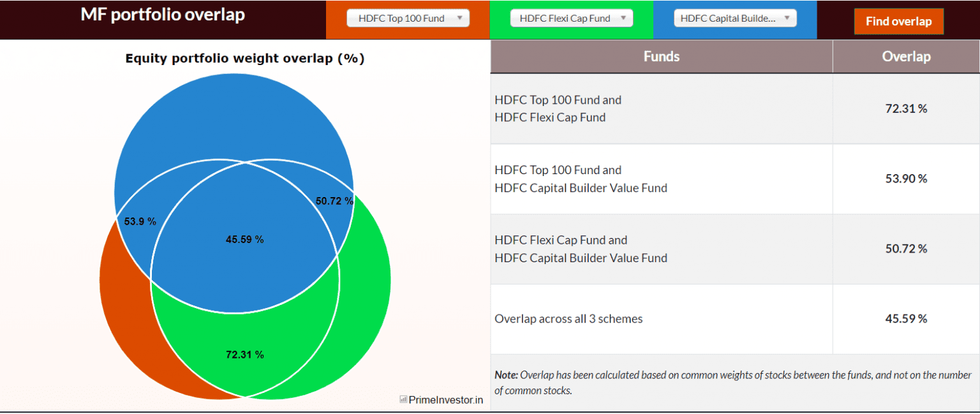Click the 50.72 % label on the diagram
Screen dimensions: 980x414
[334, 200]
